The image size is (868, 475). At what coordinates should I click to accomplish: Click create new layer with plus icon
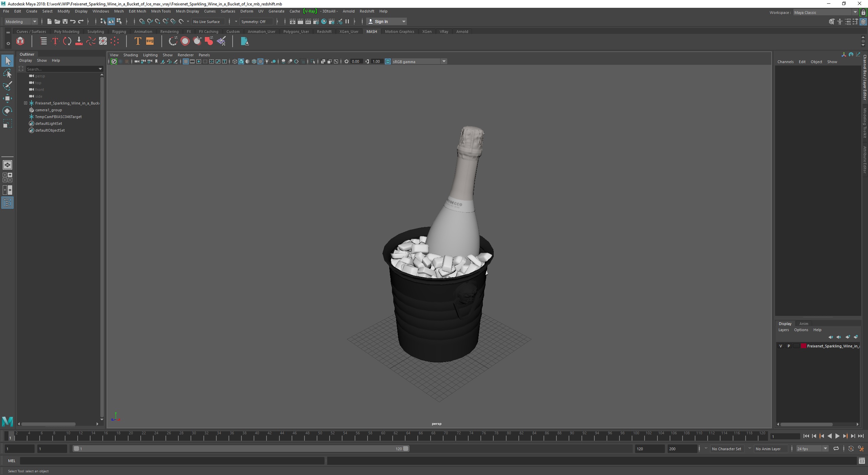(848, 337)
